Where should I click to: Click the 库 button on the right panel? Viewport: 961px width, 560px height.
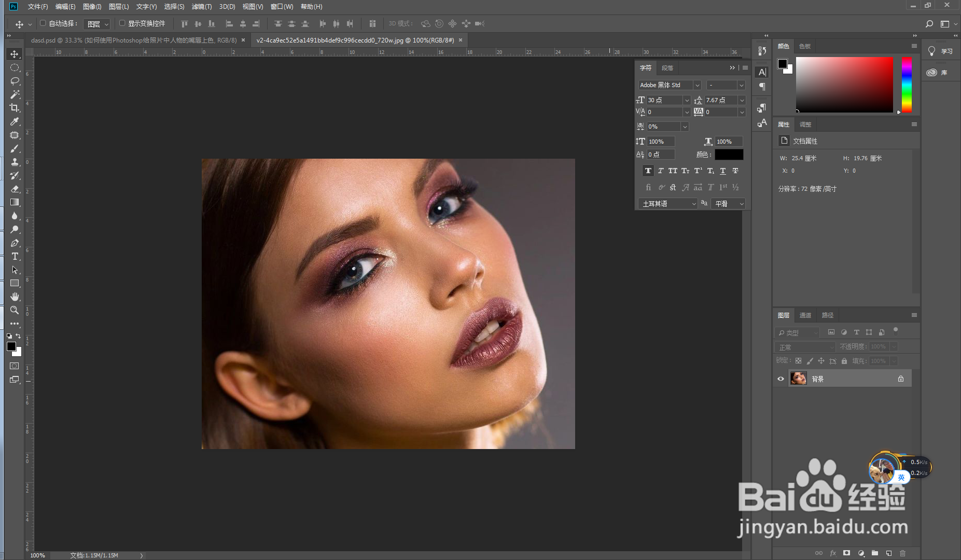939,72
